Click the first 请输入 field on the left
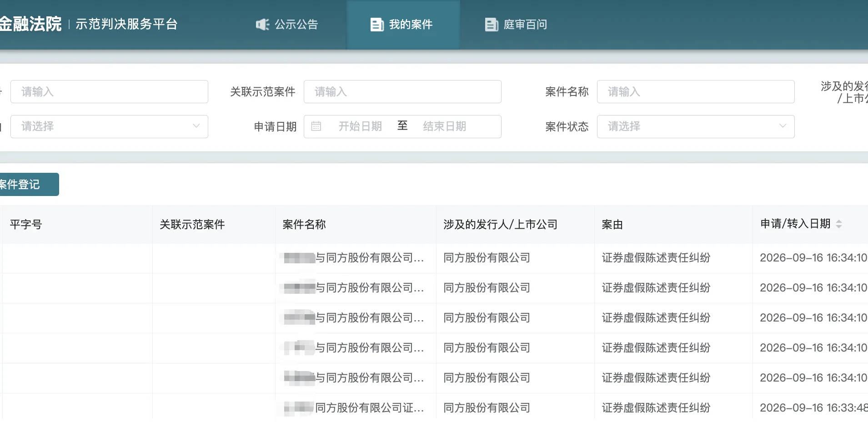Image resolution: width=868 pixels, height=427 pixels. [x=109, y=92]
